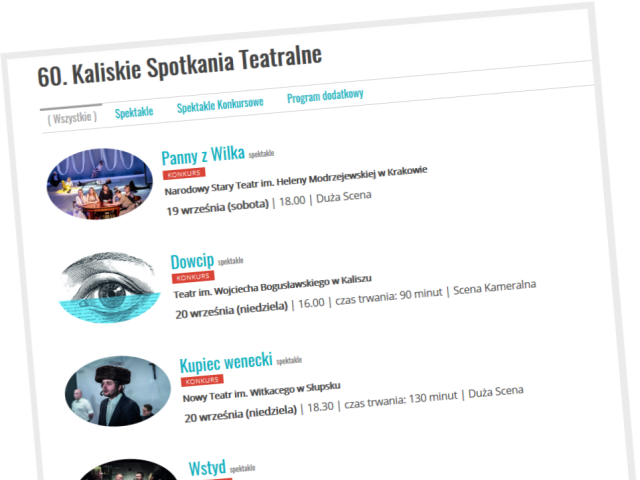Click the KONKURS badge under Kupiec wenecki
The width and height of the screenshot is (640, 480).
click(x=202, y=380)
